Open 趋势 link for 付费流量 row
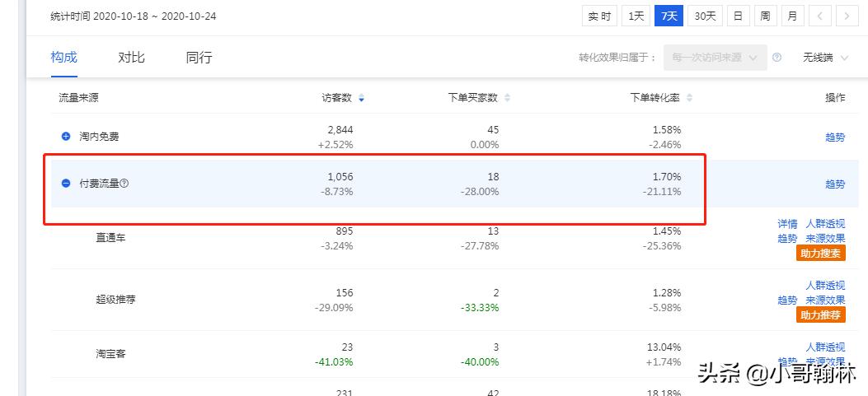 [835, 184]
